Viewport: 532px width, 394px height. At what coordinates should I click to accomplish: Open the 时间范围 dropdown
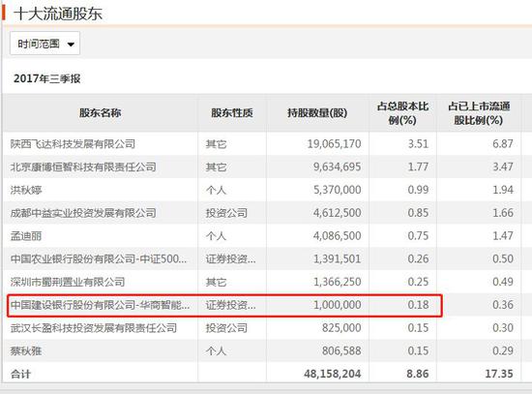[x=45, y=44]
